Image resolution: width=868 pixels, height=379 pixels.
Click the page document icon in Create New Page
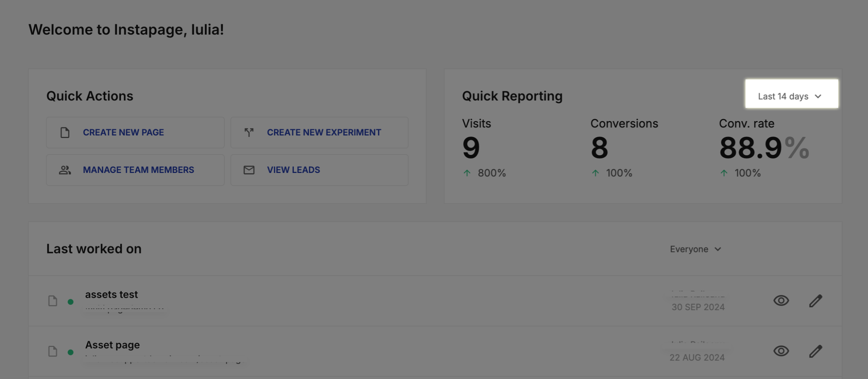coord(65,132)
